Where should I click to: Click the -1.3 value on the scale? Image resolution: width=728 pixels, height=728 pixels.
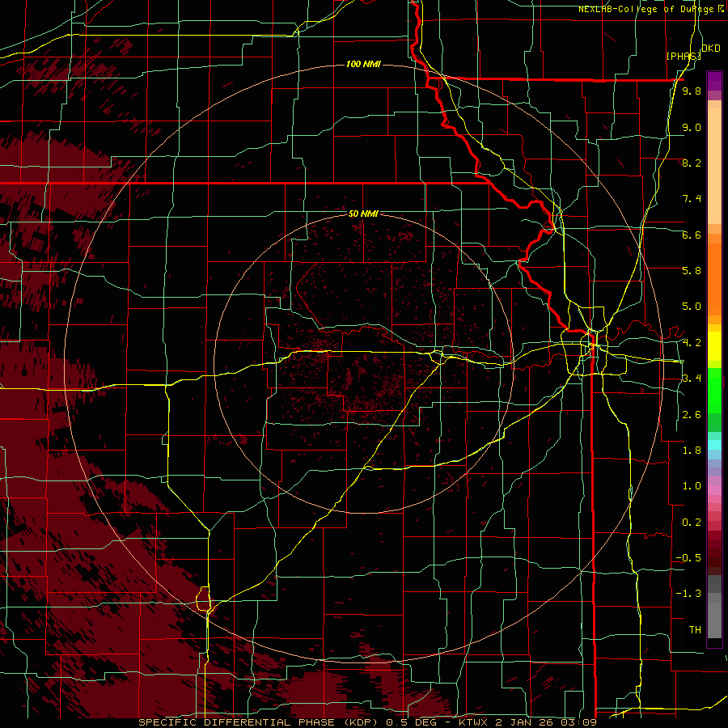pos(688,594)
